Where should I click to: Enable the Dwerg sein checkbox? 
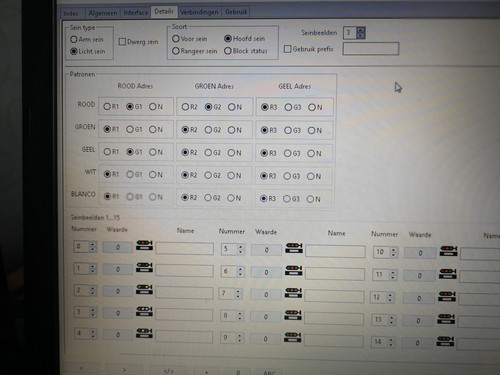[x=122, y=42]
